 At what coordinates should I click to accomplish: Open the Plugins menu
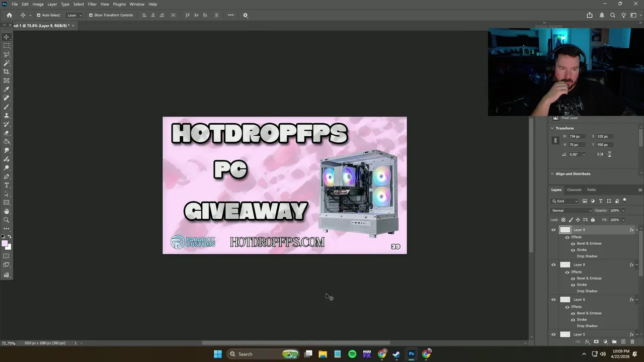coord(119,4)
